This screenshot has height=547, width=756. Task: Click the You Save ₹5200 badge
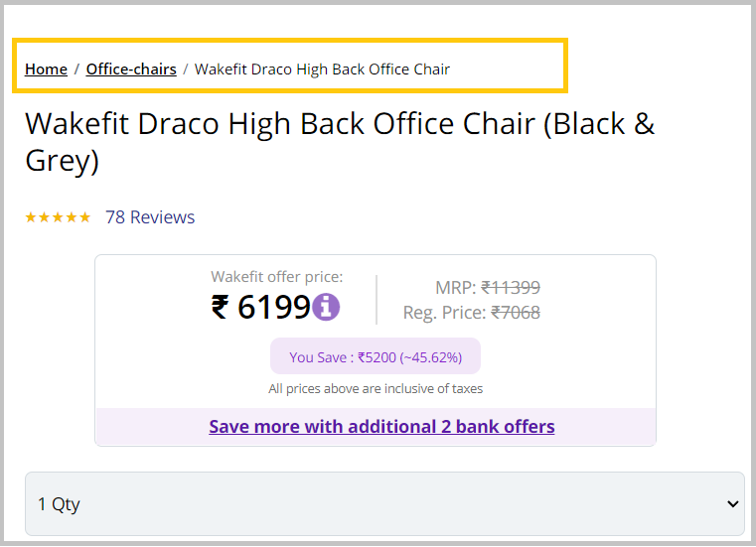click(x=376, y=357)
